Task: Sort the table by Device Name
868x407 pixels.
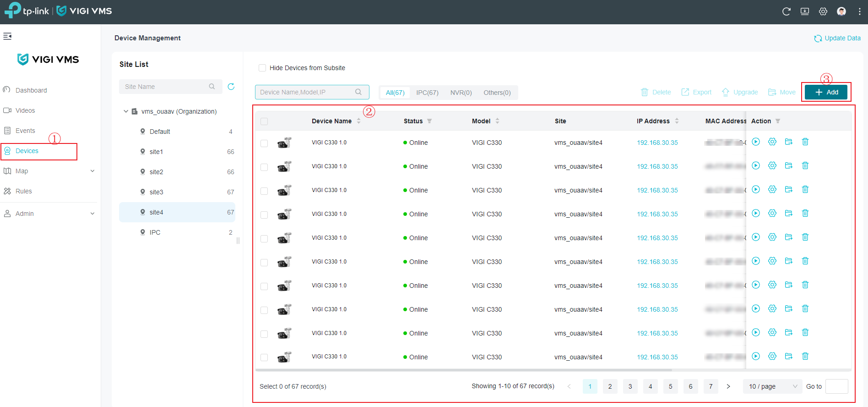Action: pyautogui.click(x=359, y=121)
